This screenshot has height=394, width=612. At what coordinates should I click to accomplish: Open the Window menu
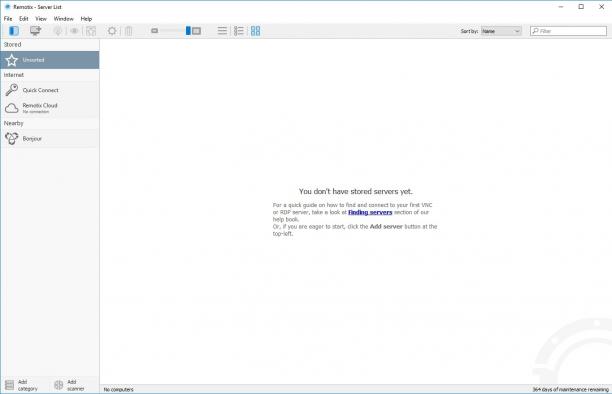point(64,18)
